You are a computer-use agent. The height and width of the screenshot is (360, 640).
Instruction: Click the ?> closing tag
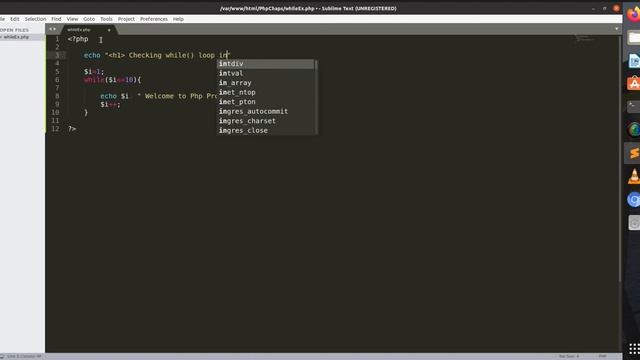pyautogui.click(x=72, y=129)
